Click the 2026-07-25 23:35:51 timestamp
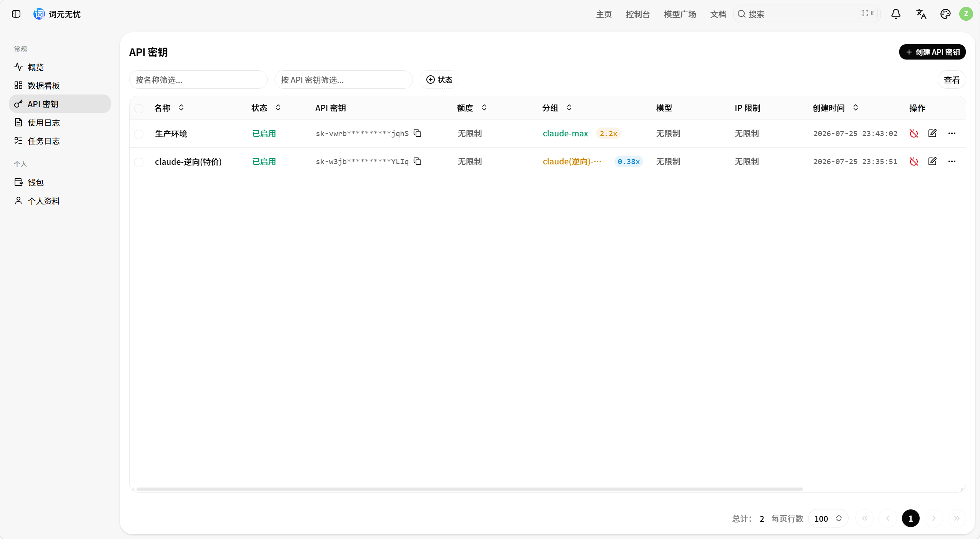This screenshot has width=980, height=539. pyautogui.click(x=855, y=161)
